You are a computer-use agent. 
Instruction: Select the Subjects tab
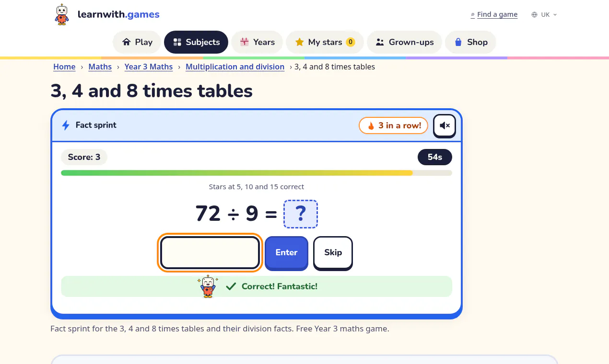196,42
